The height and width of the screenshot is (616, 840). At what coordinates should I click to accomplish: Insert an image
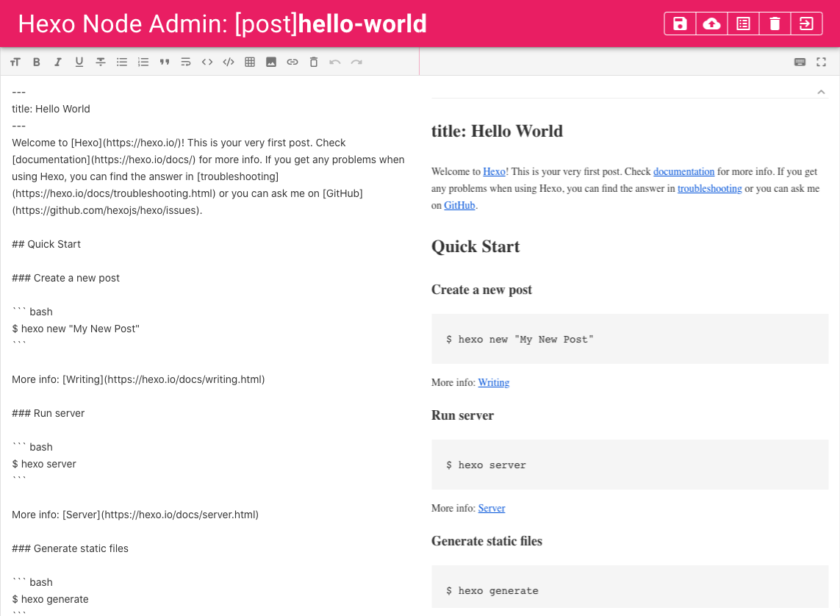(x=271, y=62)
